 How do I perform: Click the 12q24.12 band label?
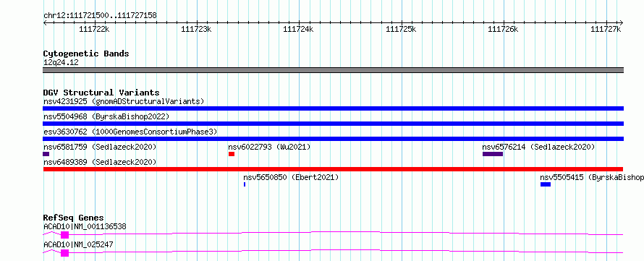coord(61,62)
